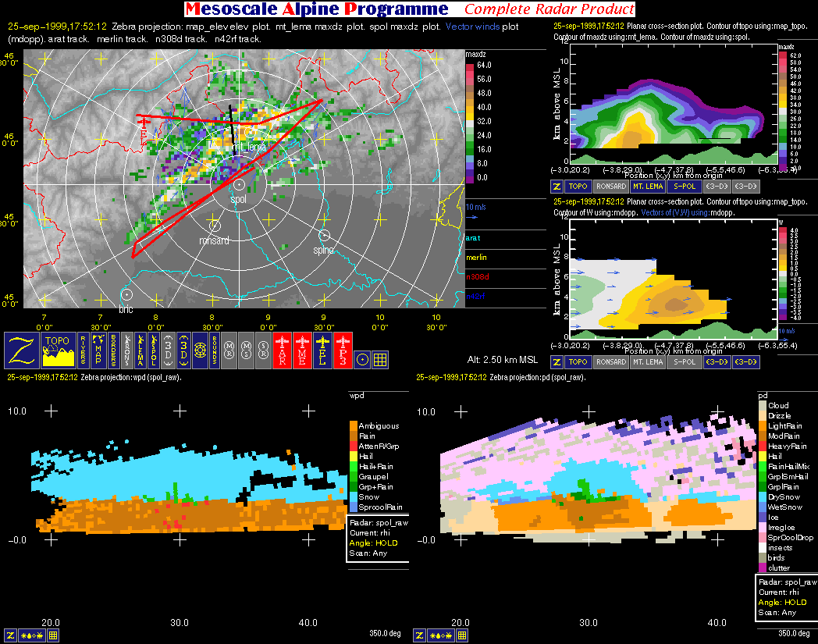
Task: Click RONSARD button below the W cross-section
Action: coord(610,361)
